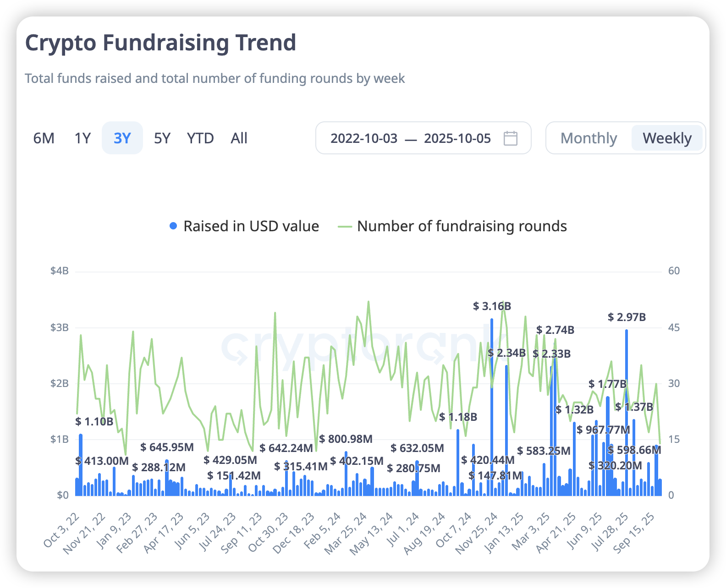The height and width of the screenshot is (588, 726).
Task: Show All time data
Action: pos(239,138)
